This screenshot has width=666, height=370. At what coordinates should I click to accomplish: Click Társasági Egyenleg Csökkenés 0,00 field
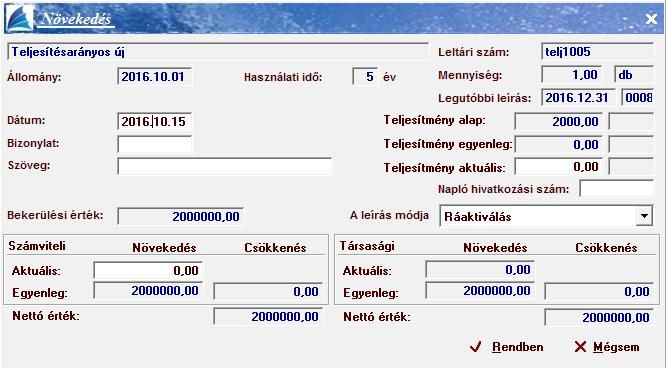pyautogui.click(x=599, y=291)
